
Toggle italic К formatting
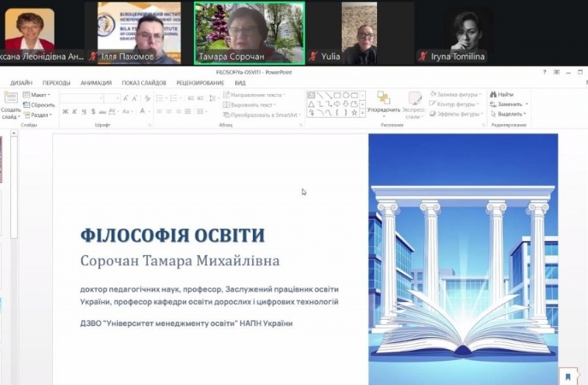[74, 112]
